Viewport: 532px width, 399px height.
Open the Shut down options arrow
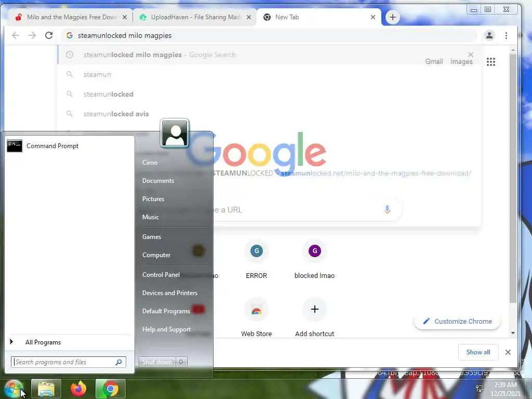click(181, 362)
